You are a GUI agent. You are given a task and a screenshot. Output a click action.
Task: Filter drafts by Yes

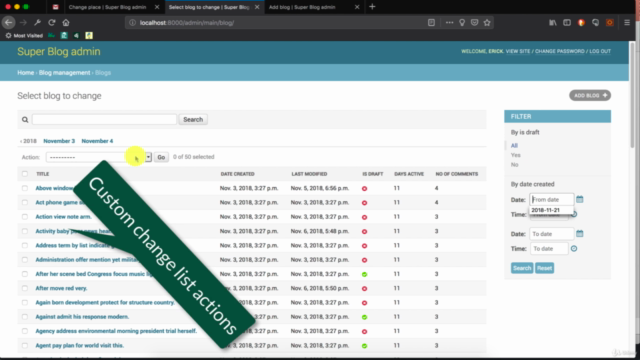click(x=516, y=155)
